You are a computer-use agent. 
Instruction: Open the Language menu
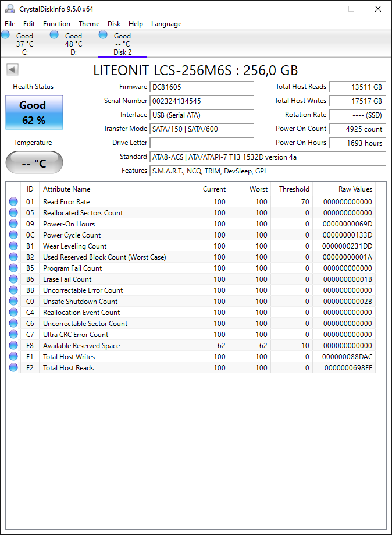[x=166, y=23]
